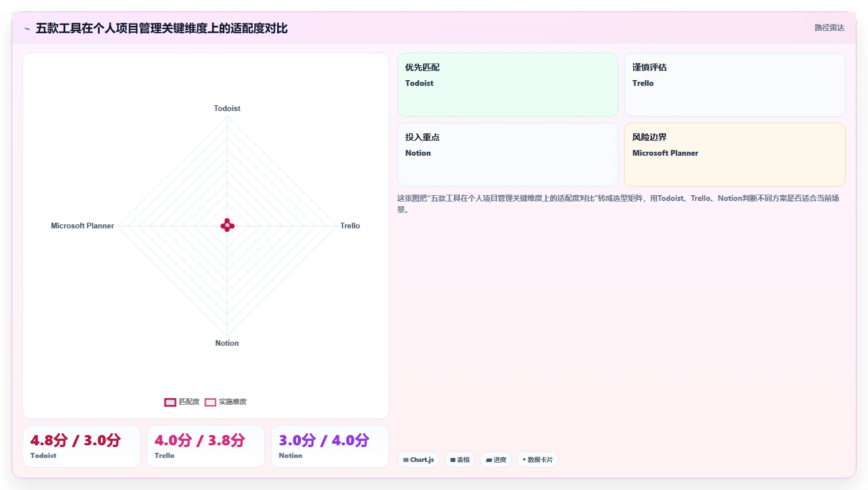The width and height of the screenshot is (868, 490).
Task: Click the square icon in the 表格 chip
Action: pyautogui.click(x=453, y=460)
